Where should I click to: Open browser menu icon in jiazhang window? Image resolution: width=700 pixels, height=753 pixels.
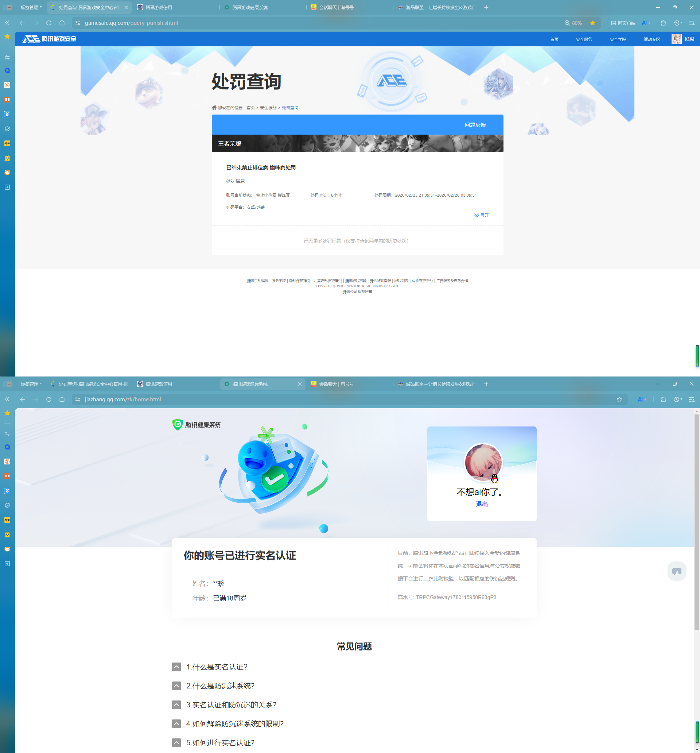(692, 399)
